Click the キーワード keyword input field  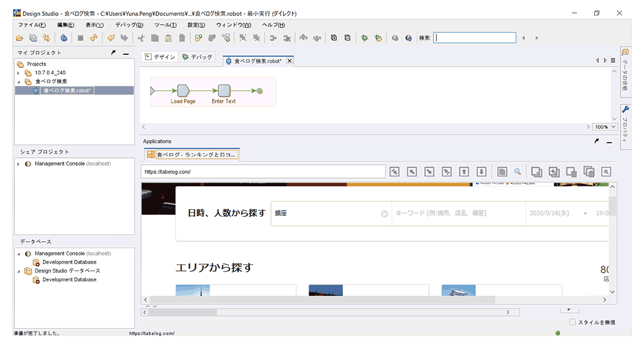[458, 214]
